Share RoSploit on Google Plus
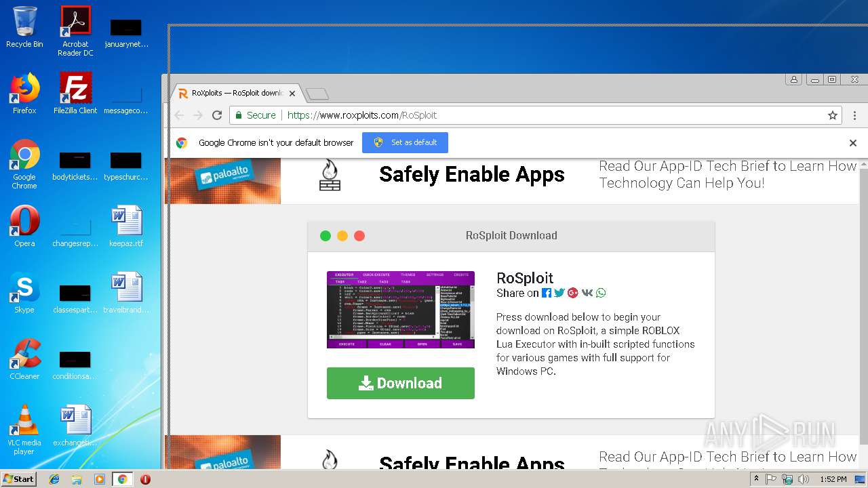This screenshot has width=868, height=488. (573, 293)
